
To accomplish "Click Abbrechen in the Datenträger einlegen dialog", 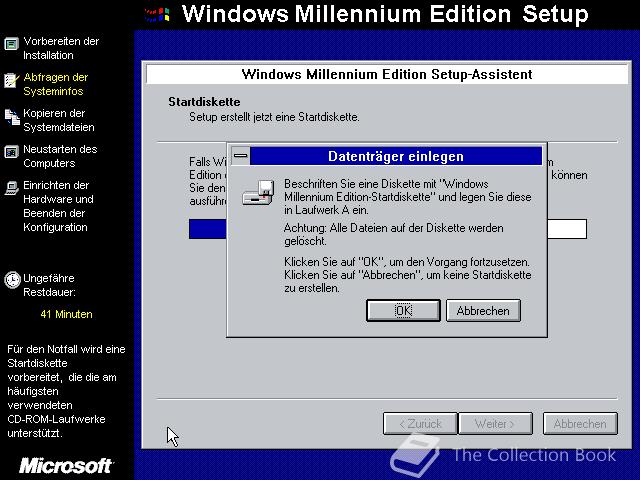I will click(x=483, y=311).
